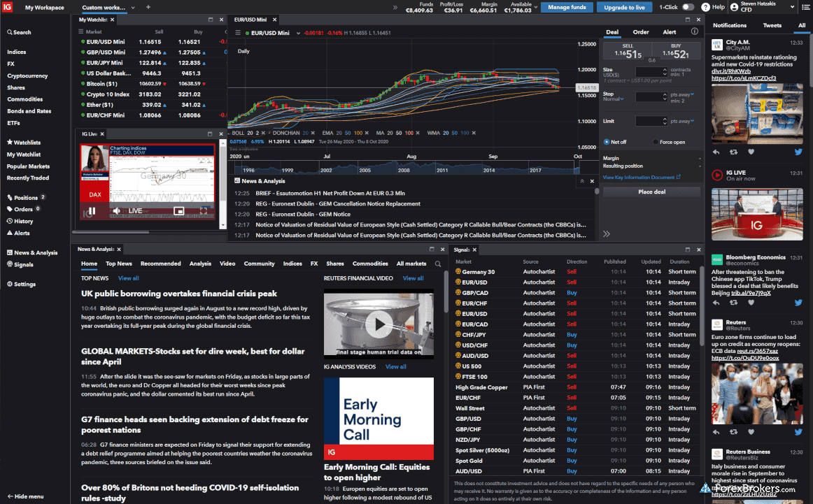Open Alerts in the left sidebar

18,233
